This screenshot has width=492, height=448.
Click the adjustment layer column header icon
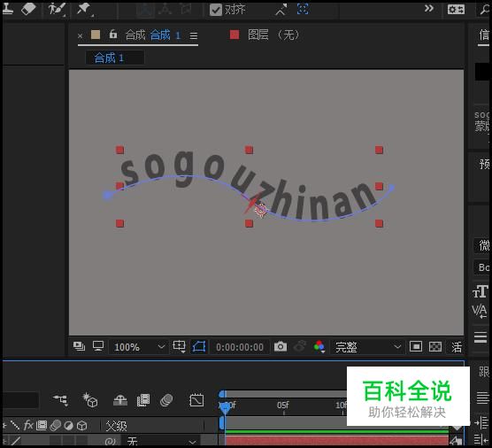[69, 426]
